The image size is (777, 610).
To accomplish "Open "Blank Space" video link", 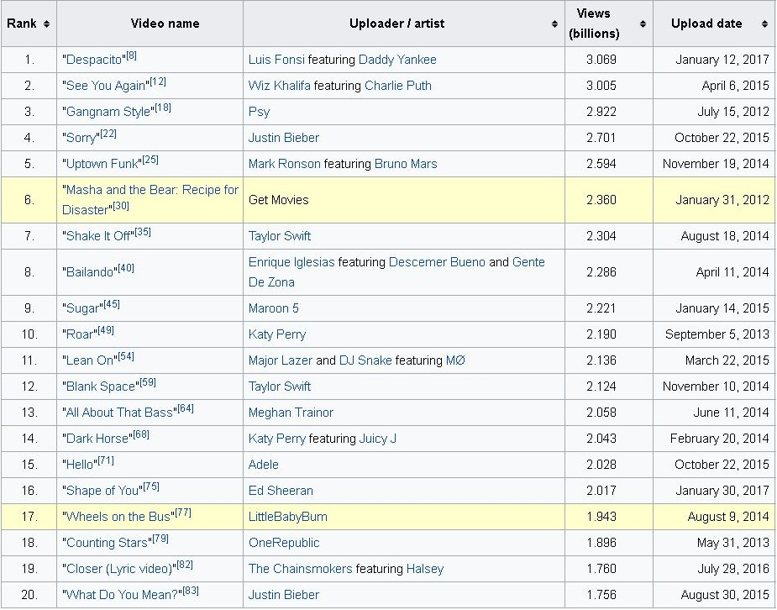I will (101, 387).
